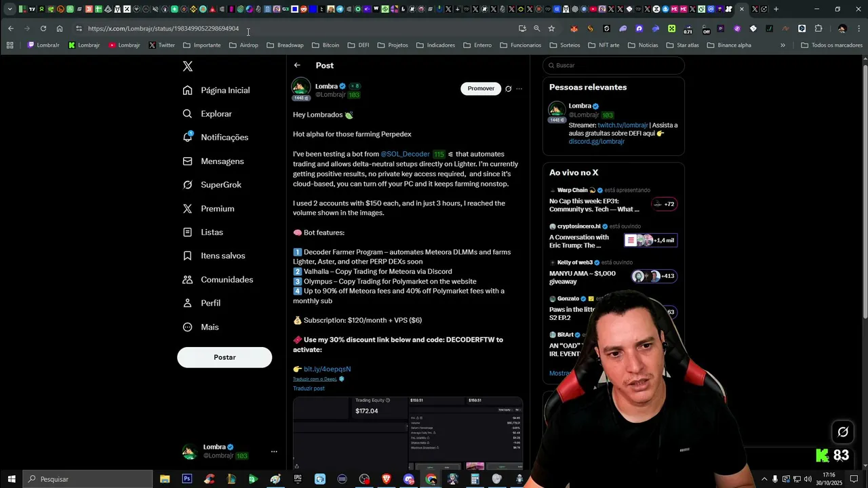Open the @SOL_Decoder mention link
This screenshot has height=488, width=868.
click(405, 154)
